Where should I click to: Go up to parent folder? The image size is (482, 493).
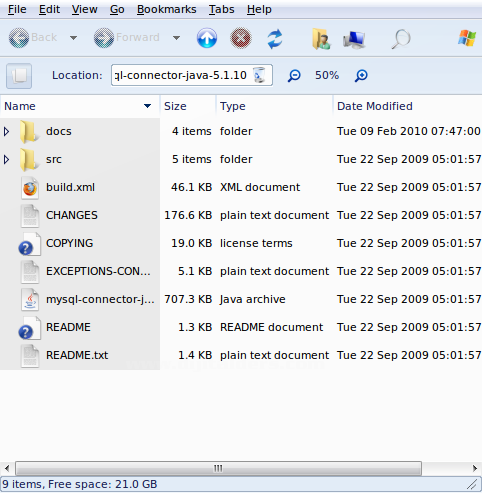click(x=207, y=38)
